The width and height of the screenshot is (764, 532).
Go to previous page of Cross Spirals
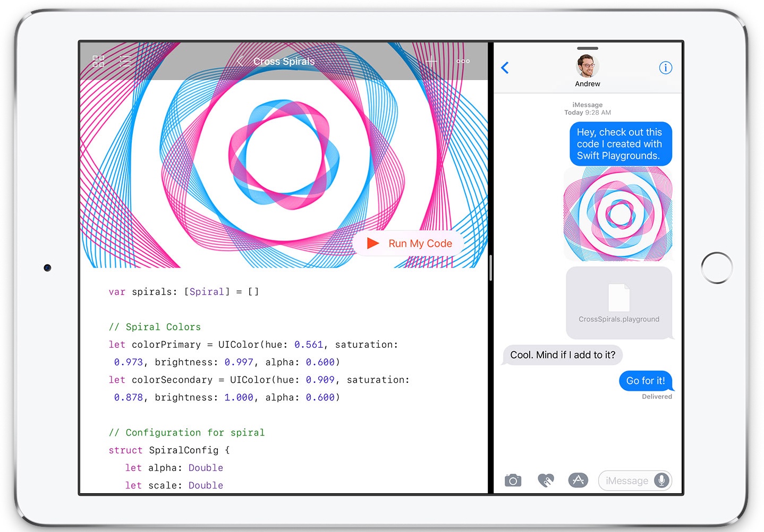click(240, 62)
